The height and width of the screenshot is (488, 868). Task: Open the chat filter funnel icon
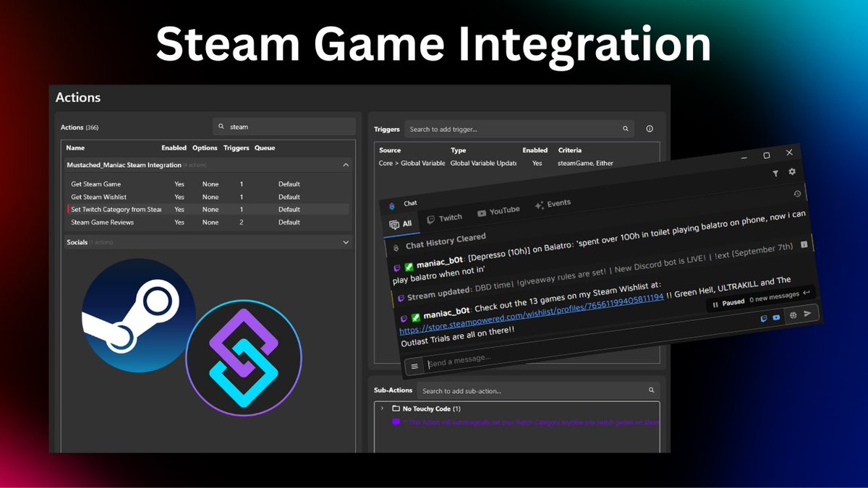[775, 174]
